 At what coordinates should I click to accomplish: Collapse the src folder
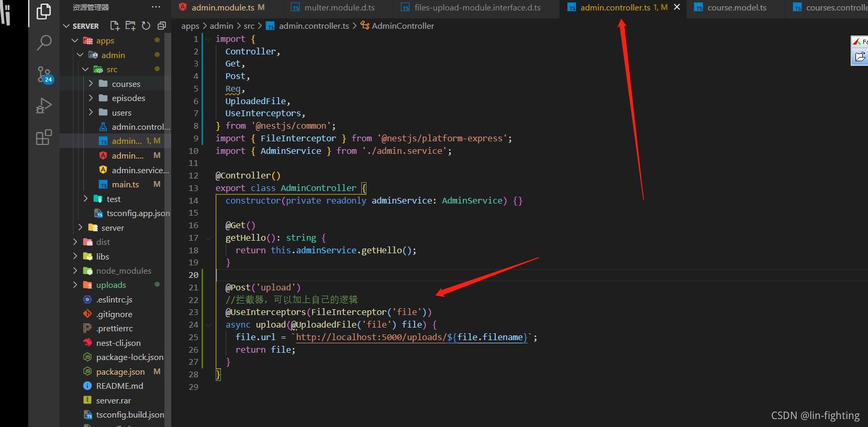click(85, 69)
